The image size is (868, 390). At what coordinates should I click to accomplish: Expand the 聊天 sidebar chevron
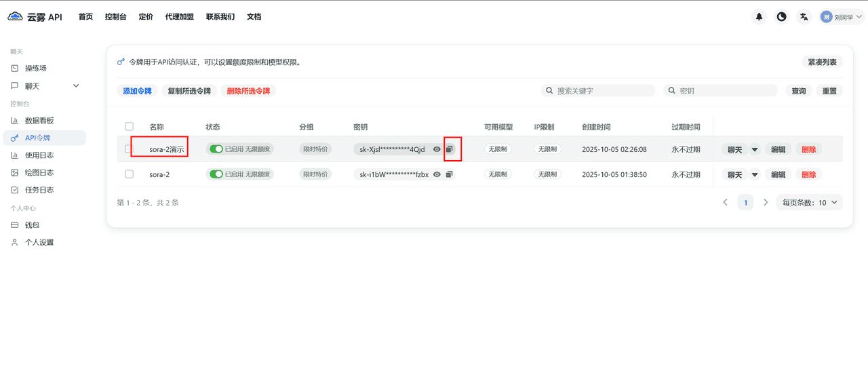point(76,86)
